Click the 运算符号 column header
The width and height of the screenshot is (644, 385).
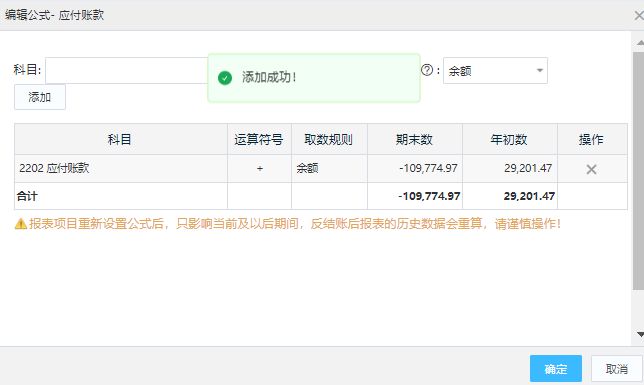click(x=259, y=140)
